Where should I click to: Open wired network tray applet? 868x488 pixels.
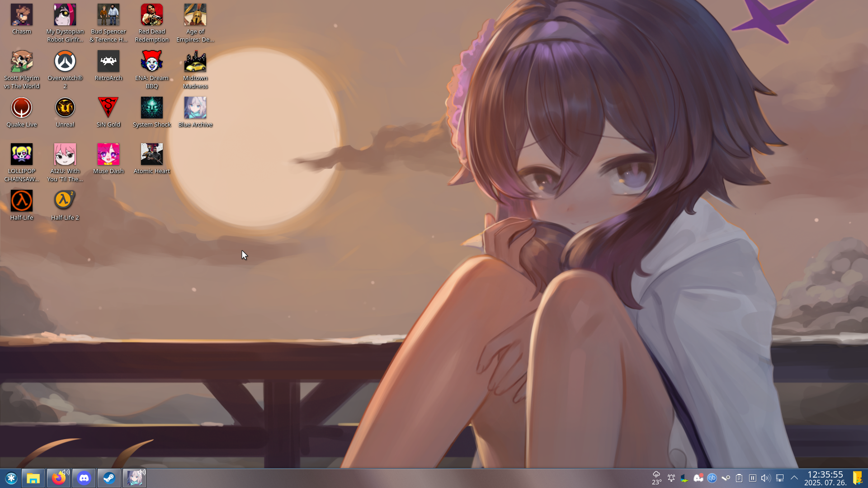[780, 478]
